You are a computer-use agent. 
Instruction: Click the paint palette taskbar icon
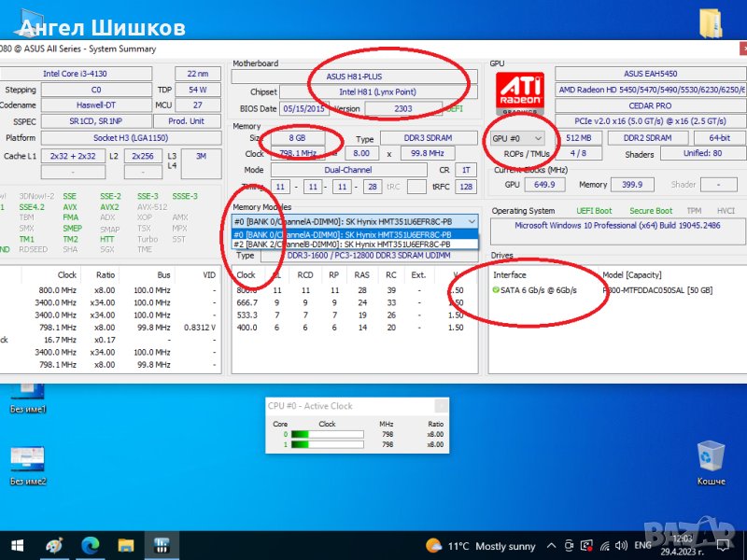tap(55, 544)
